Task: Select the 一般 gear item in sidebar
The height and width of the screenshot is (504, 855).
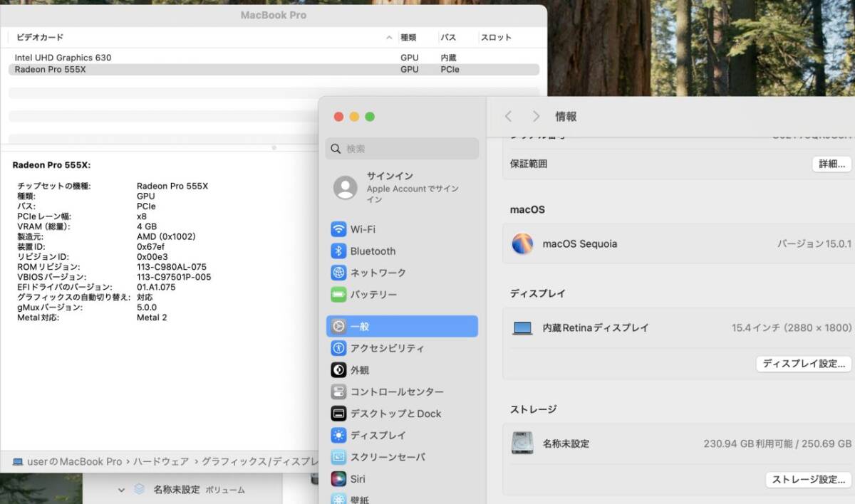Action: 402,326
